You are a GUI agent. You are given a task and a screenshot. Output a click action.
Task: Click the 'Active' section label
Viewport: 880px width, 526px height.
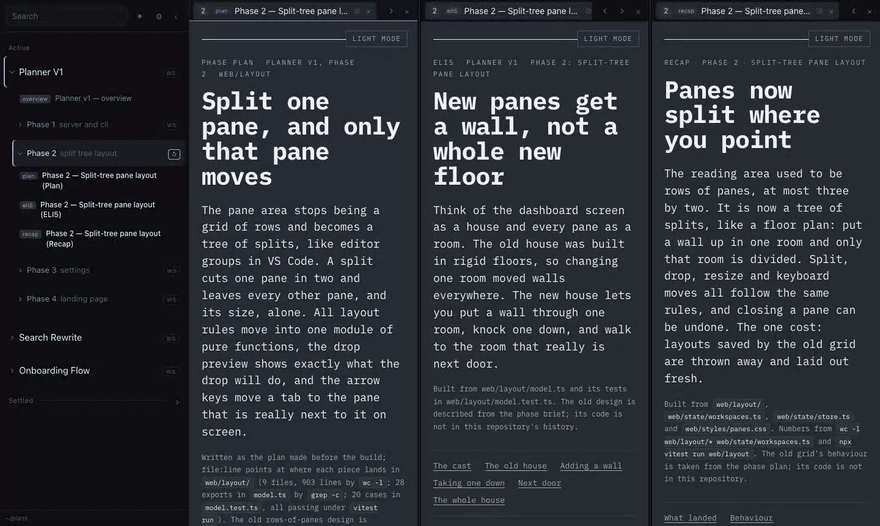click(19, 48)
